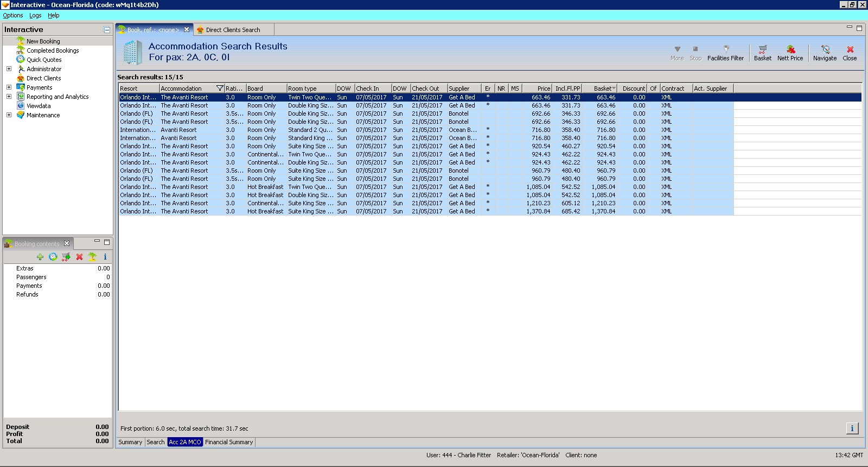Viewport: 868px width, 467px height.
Task: Click the Administrator running-man icon
Action: pyautogui.click(x=21, y=68)
